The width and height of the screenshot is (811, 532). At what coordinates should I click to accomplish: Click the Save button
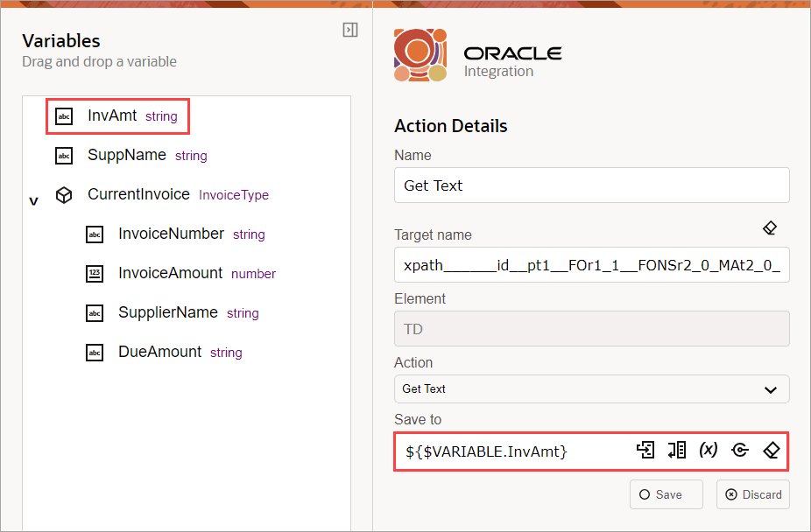point(666,494)
